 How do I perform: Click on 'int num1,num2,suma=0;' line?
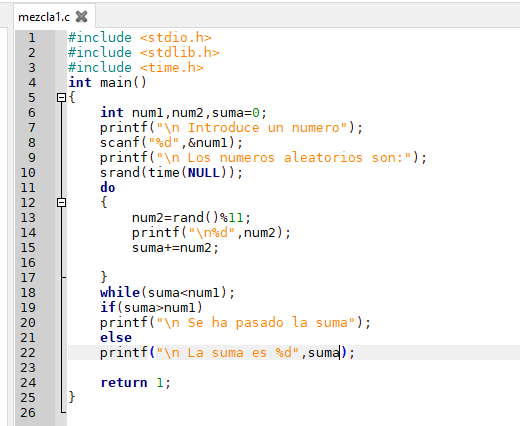click(x=183, y=112)
